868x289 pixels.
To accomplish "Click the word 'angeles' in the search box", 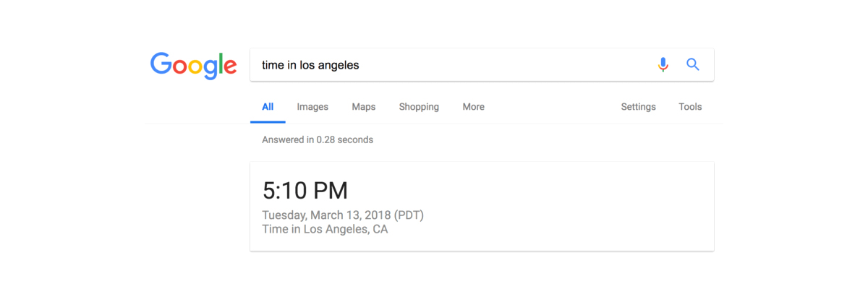I will [339, 66].
